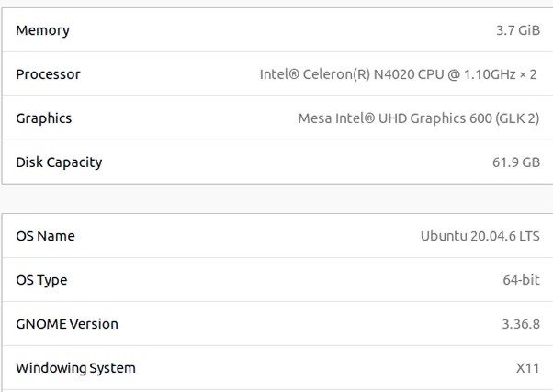Click the LTS text in OS Name

coord(530,236)
